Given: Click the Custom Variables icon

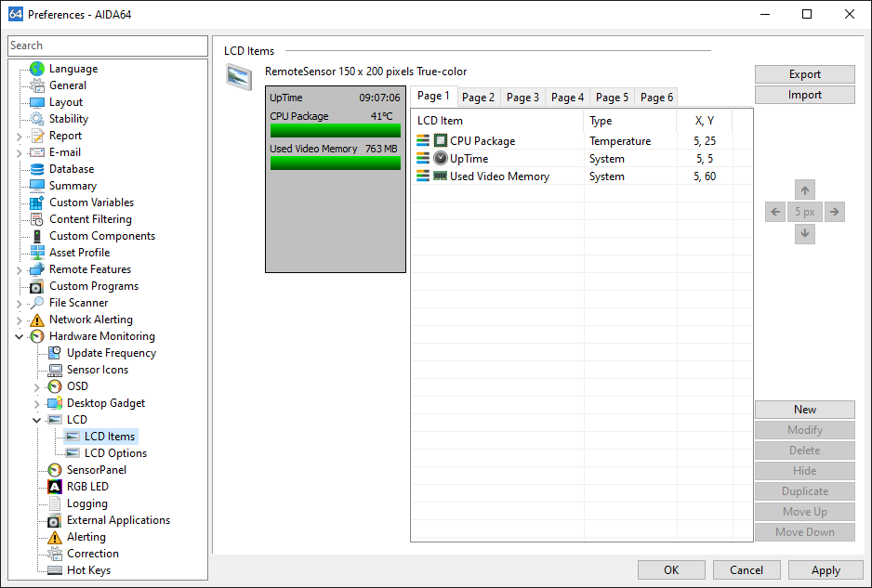Looking at the screenshot, I should (x=37, y=203).
